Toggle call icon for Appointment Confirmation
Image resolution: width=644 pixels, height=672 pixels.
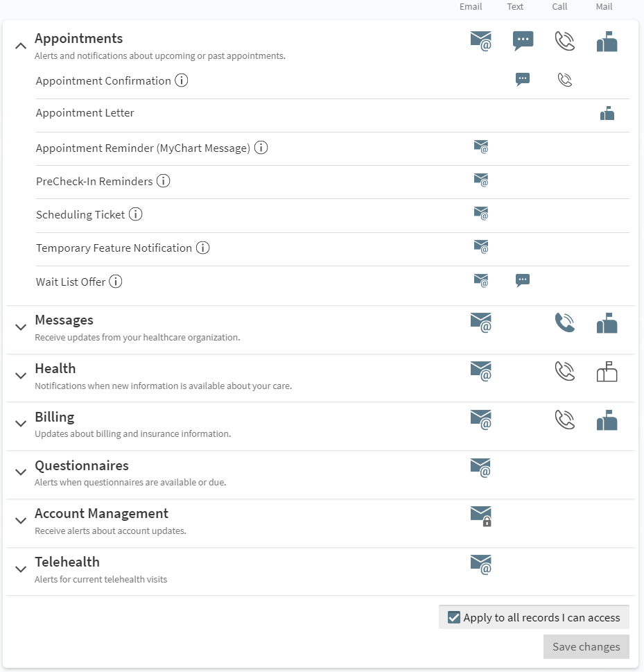(565, 80)
